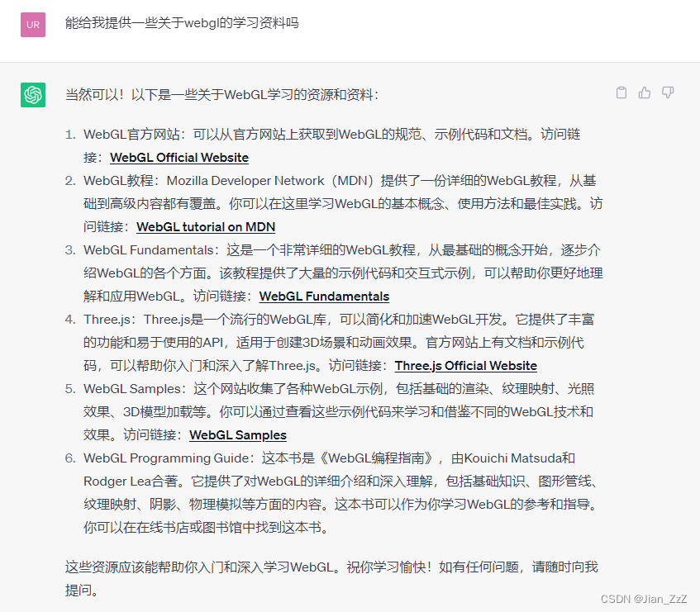This screenshot has height=612, width=700.
Task: Click the intro line starting 当然可以
Action: click(221, 94)
